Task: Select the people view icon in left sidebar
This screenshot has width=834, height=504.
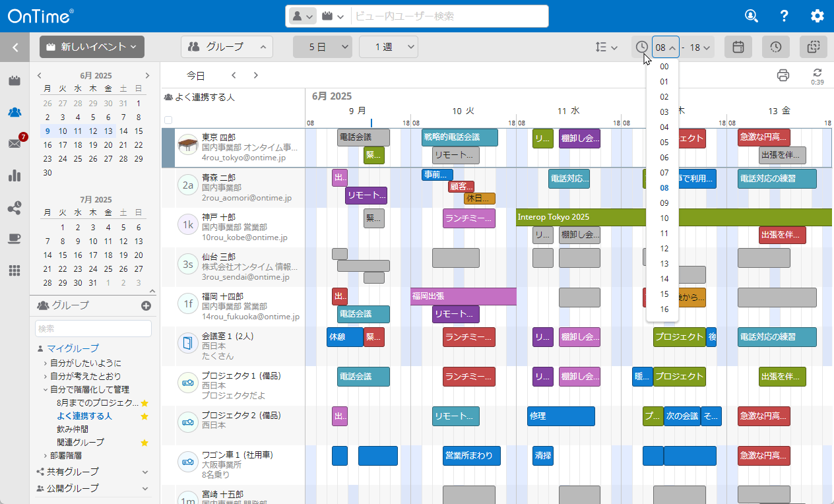Action: coord(15,112)
